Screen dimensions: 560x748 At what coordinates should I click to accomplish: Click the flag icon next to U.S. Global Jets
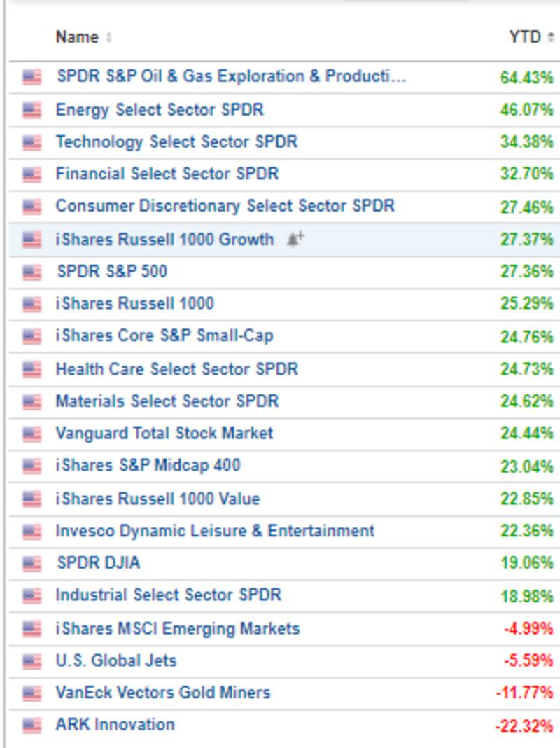tap(31, 660)
